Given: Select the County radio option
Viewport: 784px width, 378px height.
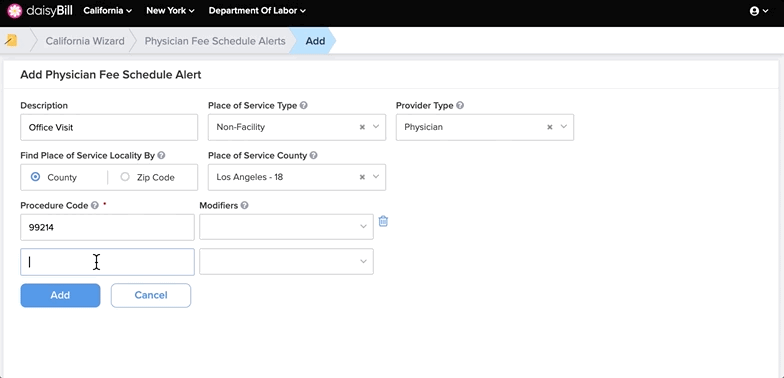Looking at the screenshot, I should coord(36,177).
